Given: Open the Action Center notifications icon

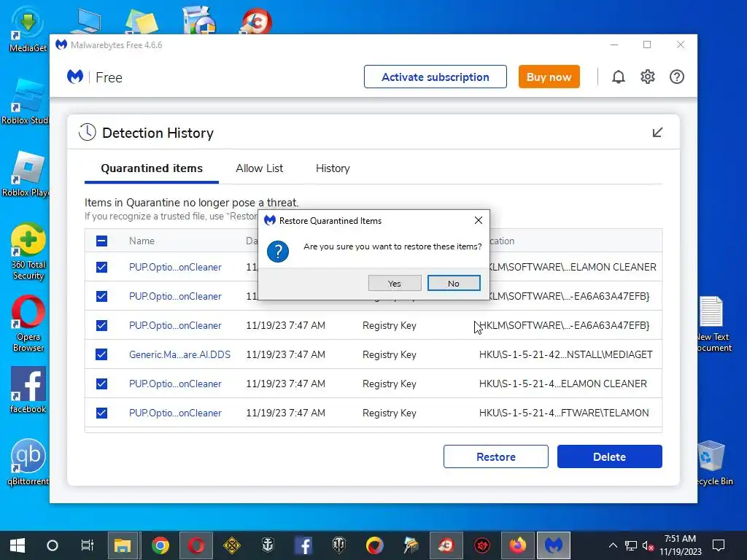Looking at the screenshot, I should (x=718, y=545).
